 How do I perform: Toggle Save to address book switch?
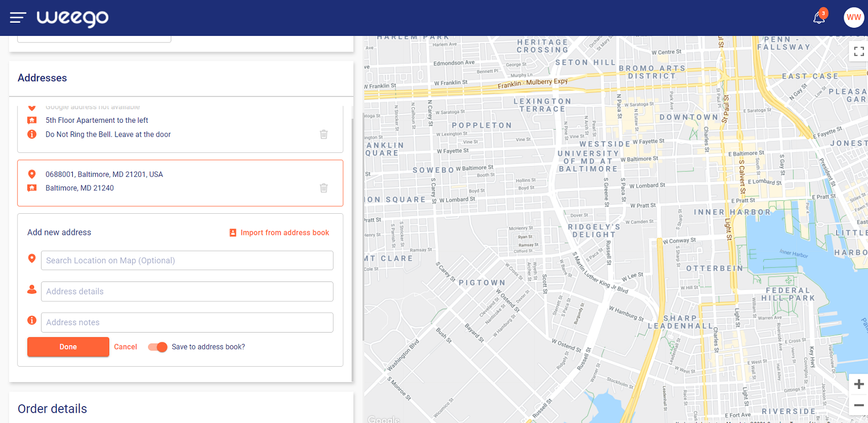[158, 347]
